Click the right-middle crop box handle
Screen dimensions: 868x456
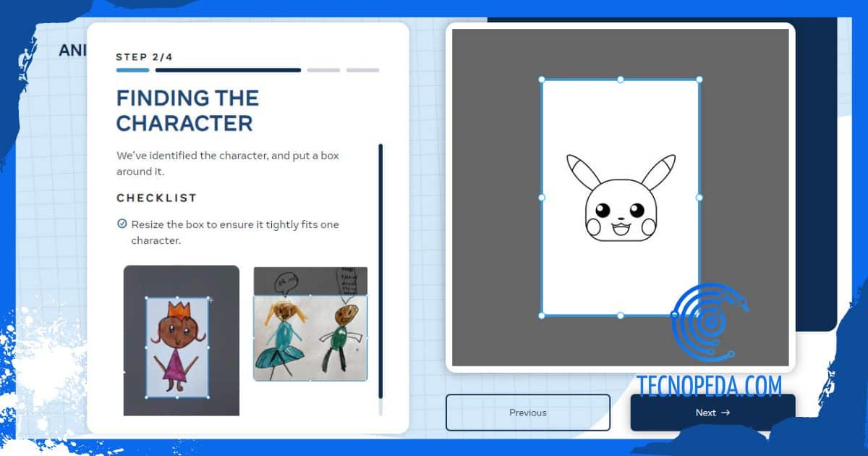point(699,197)
